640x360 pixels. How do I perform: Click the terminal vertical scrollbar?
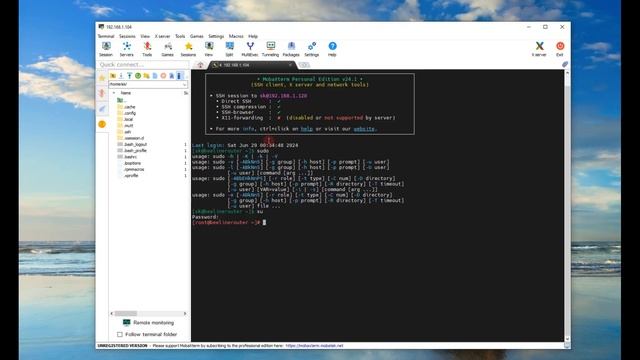click(567, 206)
